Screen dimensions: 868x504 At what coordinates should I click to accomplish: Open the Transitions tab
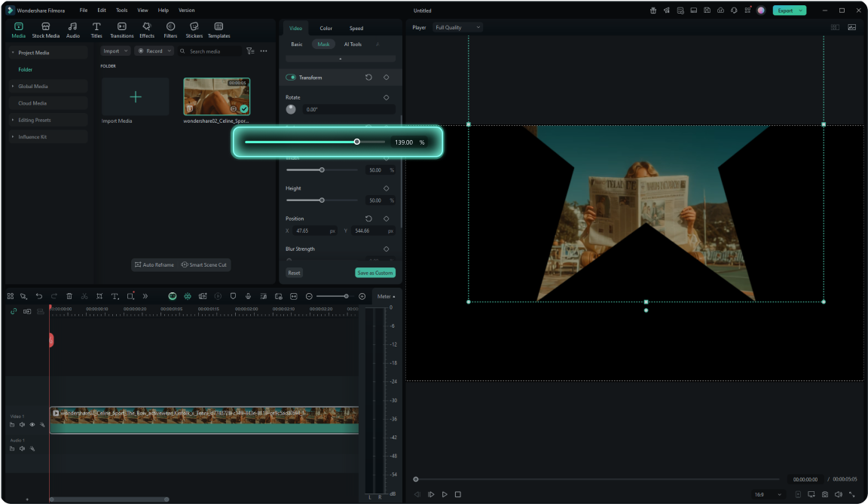click(122, 30)
